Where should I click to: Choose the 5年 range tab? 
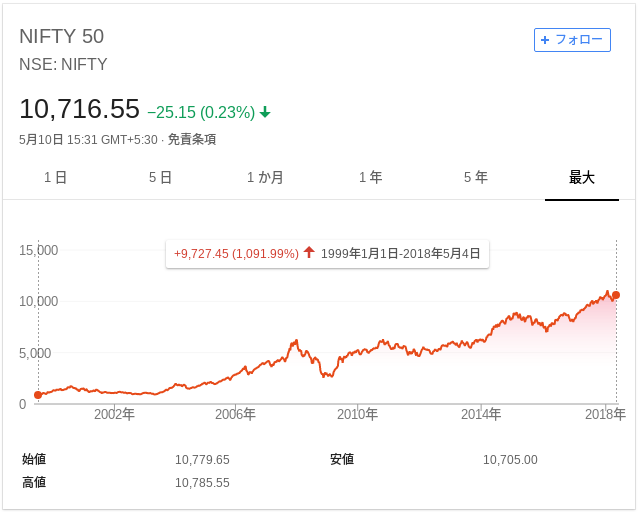(x=476, y=177)
